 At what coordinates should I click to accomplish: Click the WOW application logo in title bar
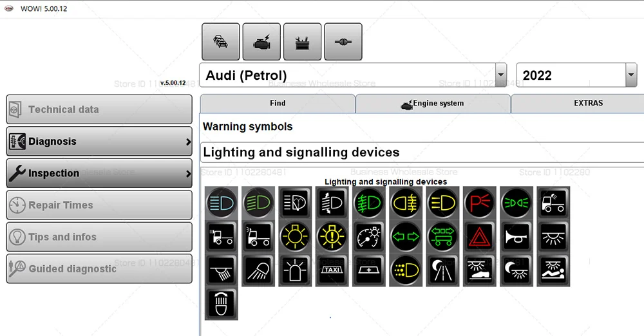pos(9,8)
